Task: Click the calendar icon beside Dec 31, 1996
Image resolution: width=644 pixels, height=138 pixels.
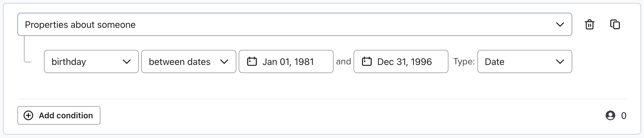Action: tap(367, 61)
